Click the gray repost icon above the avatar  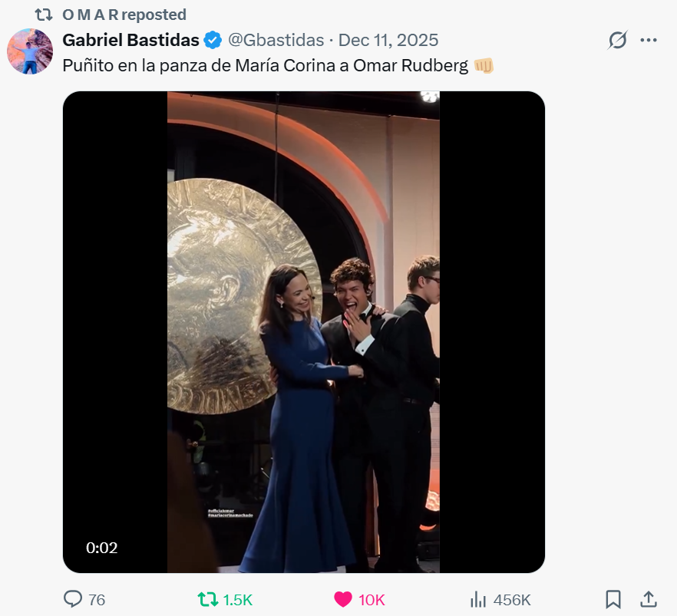[44, 15]
